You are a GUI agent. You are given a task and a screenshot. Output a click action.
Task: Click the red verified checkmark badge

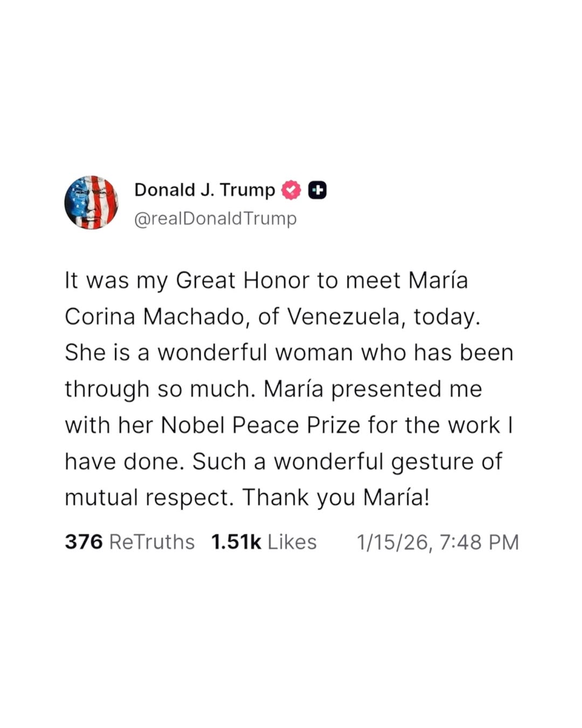291,190
